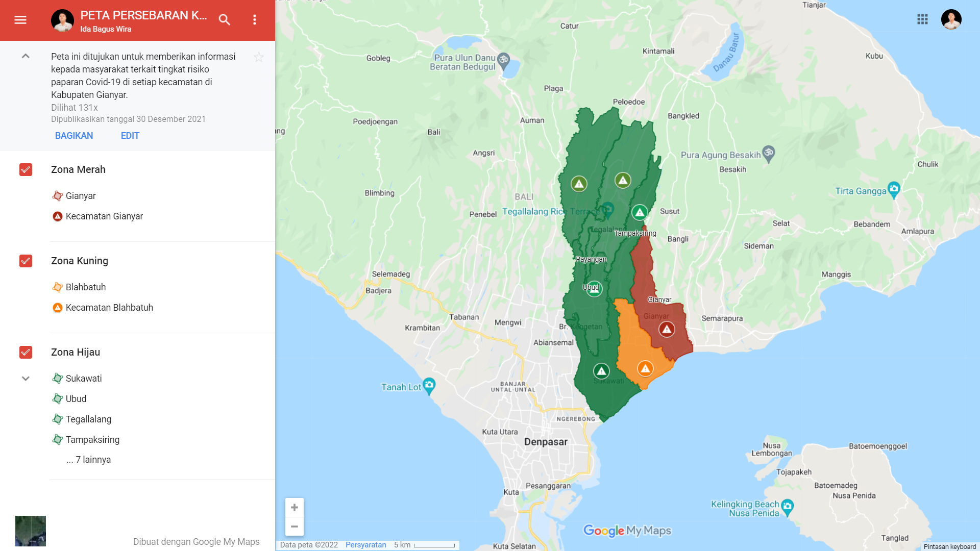Uncheck the Zona Merah layer
This screenshot has width=980, height=551.
pyautogui.click(x=26, y=169)
